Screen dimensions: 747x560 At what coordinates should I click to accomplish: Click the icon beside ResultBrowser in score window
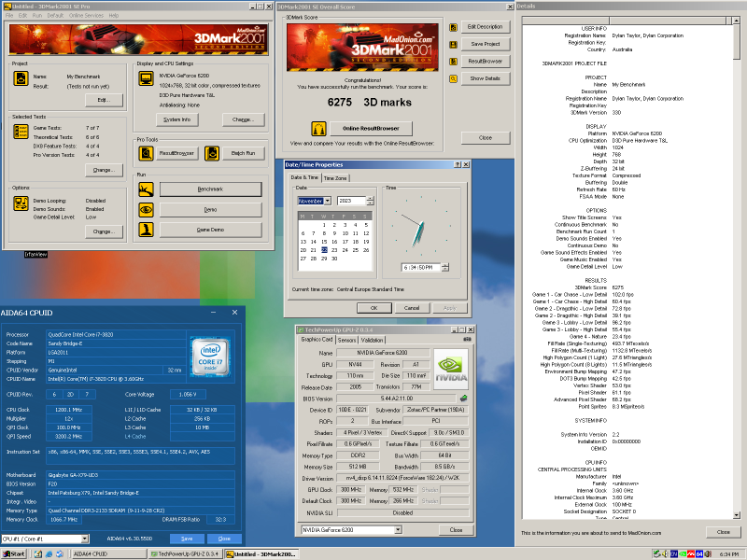coord(453,62)
